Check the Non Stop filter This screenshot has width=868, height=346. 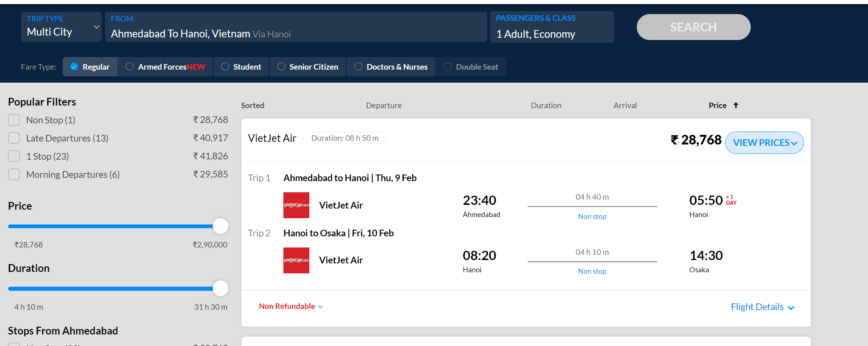pos(14,120)
